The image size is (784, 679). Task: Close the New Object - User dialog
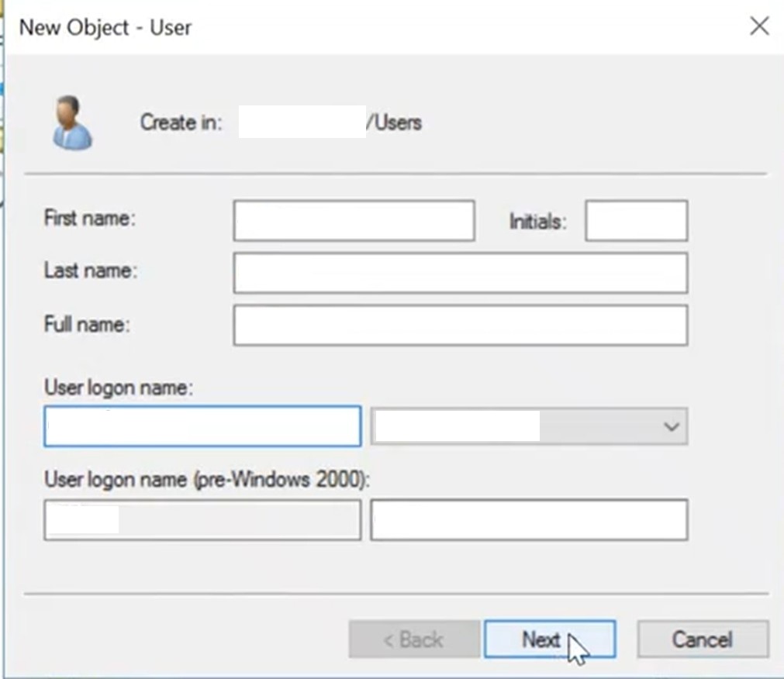(758, 26)
